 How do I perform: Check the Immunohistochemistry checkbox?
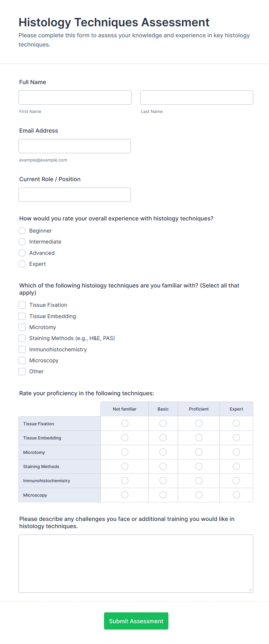tap(22, 349)
